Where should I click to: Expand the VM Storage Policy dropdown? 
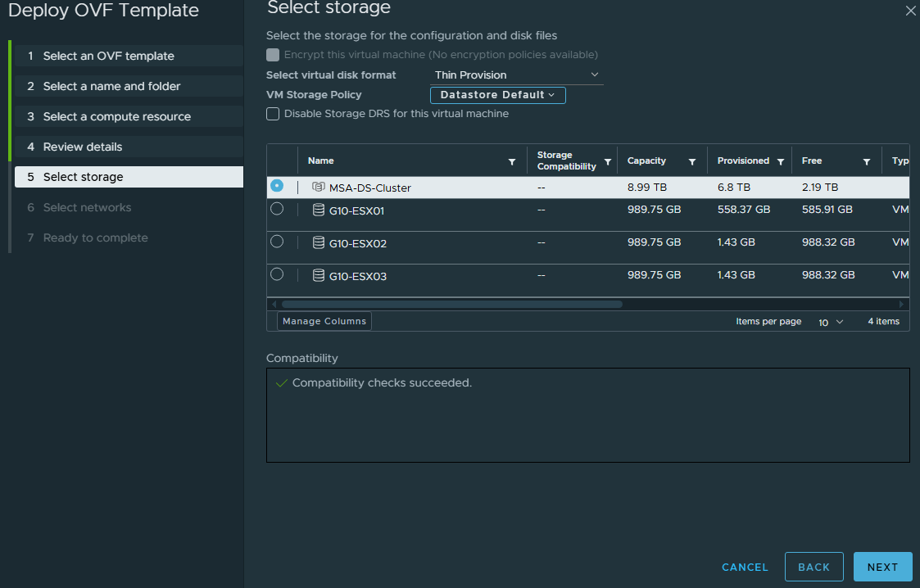497,95
